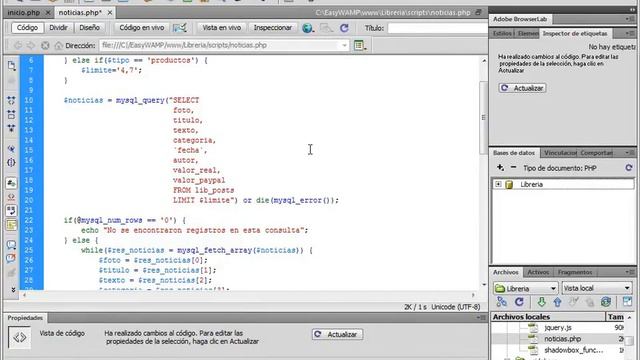
Task: Expand the Libreria database node
Action: [x=498, y=184]
